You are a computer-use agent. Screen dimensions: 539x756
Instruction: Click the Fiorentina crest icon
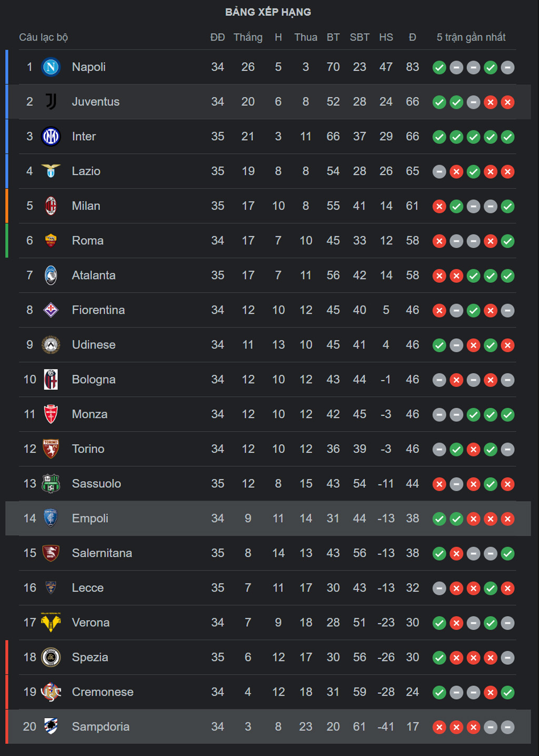pos(51,310)
